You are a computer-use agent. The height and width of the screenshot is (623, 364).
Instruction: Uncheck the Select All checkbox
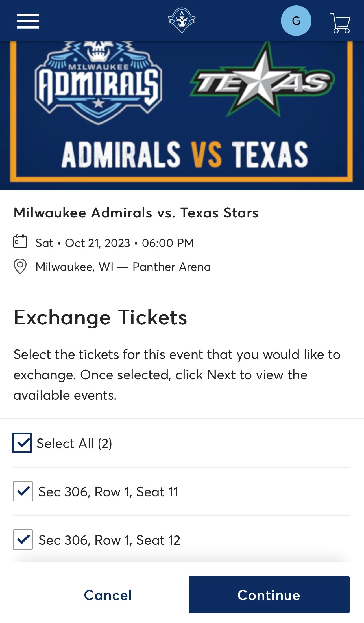click(x=22, y=443)
